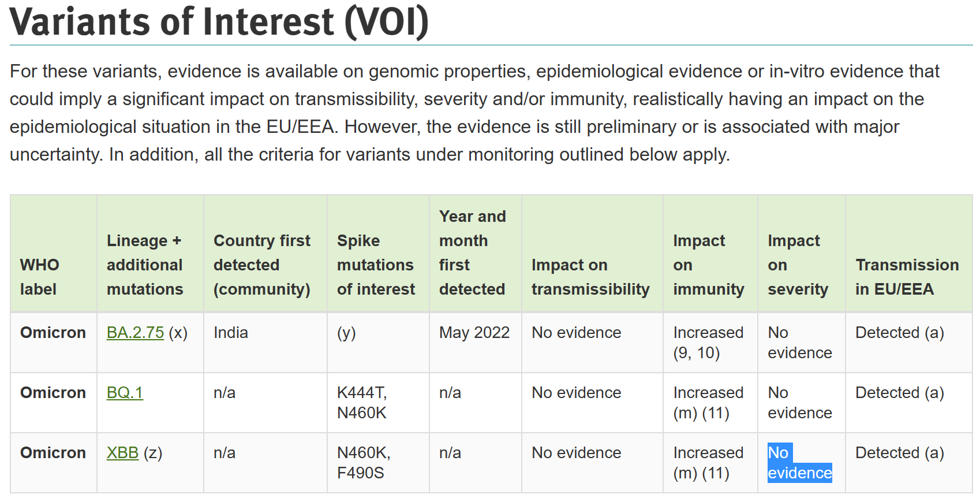The height and width of the screenshot is (498, 980).
Task: Click the N460K, F490S mutations cell
Action: pos(364,463)
